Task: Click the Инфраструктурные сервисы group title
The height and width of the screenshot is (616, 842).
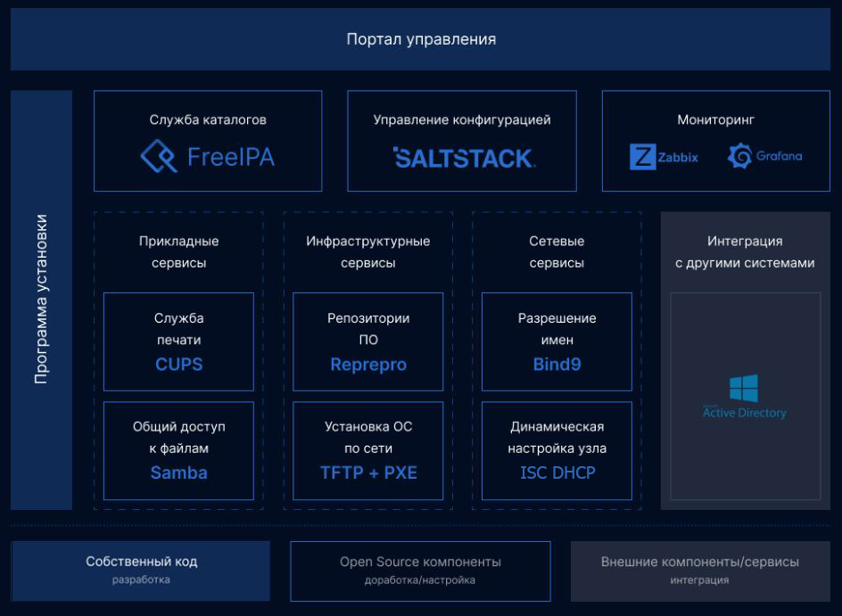Action: click(x=367, y=251)
